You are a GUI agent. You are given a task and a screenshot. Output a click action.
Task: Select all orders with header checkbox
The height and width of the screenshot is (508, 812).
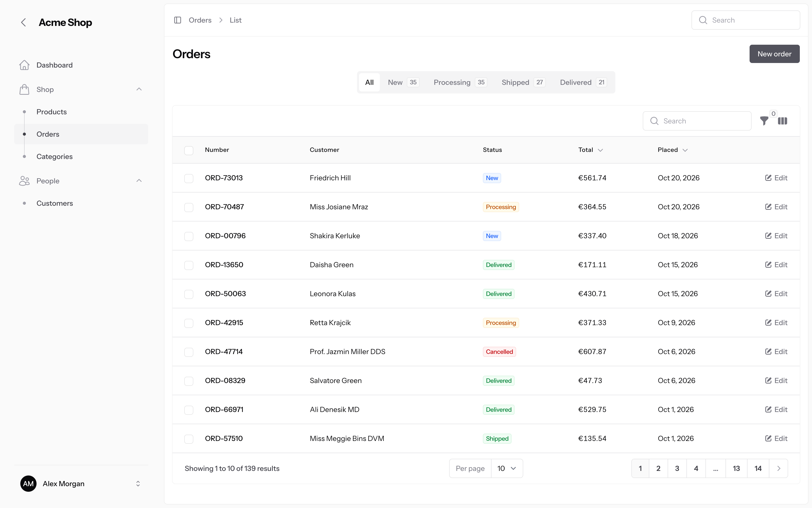pyautogui.click(x=189, y=150)
